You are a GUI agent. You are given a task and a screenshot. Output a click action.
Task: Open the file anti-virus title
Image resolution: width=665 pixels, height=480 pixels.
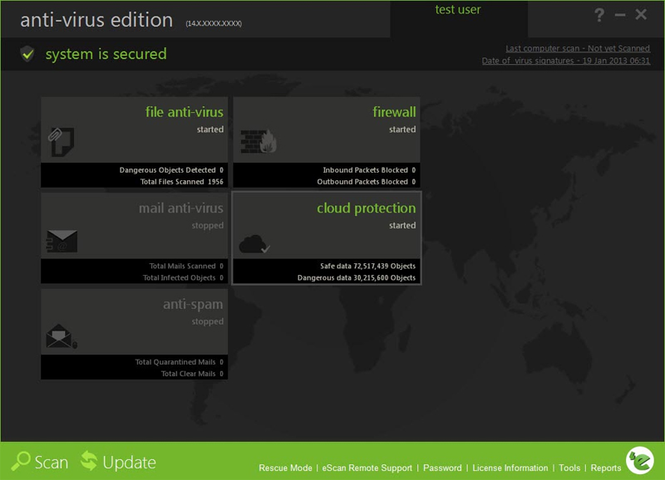[184, 112]
